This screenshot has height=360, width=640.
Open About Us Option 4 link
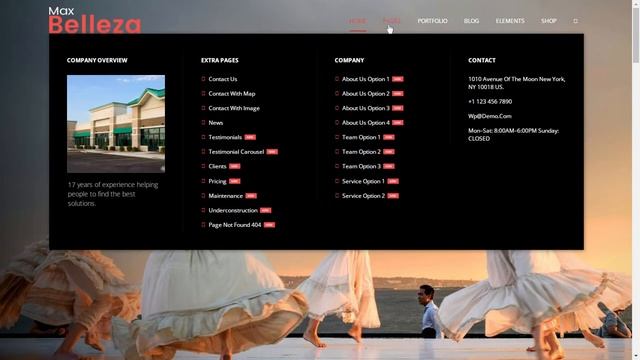(x=366, y=123)
